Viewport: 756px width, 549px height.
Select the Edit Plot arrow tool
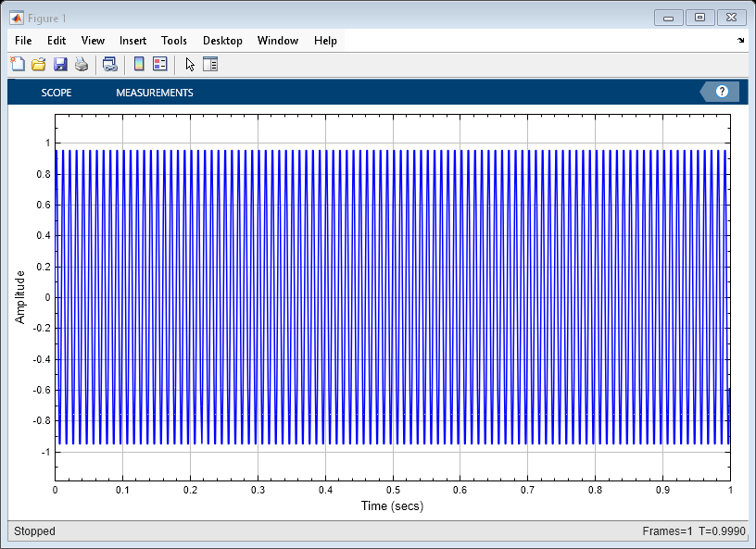pos(190,64)
